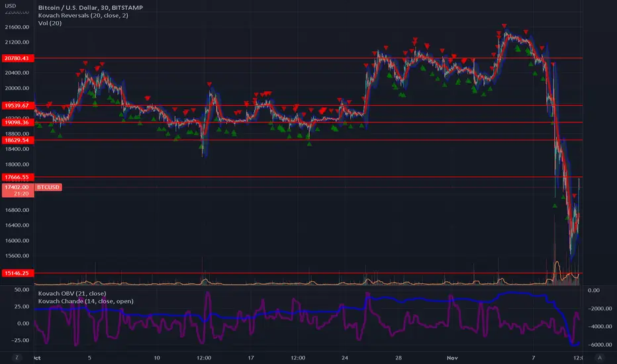Image resolution: width=617 pixels, height=364 pixels.
Task: Click the 28 date label on time axis
Action: click(x=399, y=357)
